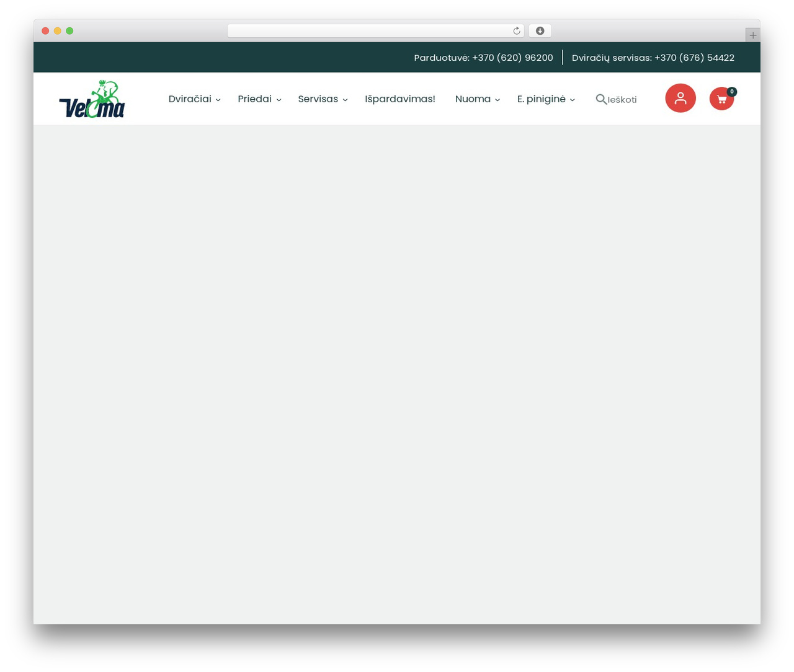Expand the Nuoma dropdown chevron
Screen dimensions: 794x672
coord(497,100)
